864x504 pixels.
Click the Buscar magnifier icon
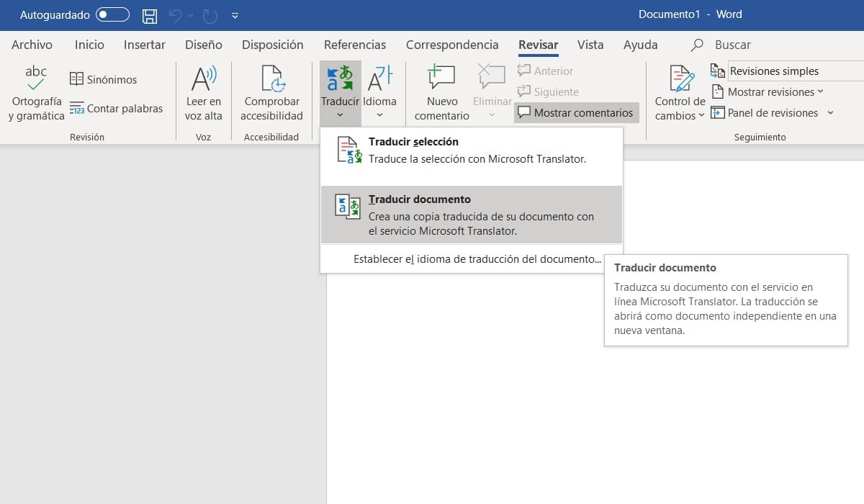[x=697, y=45]
